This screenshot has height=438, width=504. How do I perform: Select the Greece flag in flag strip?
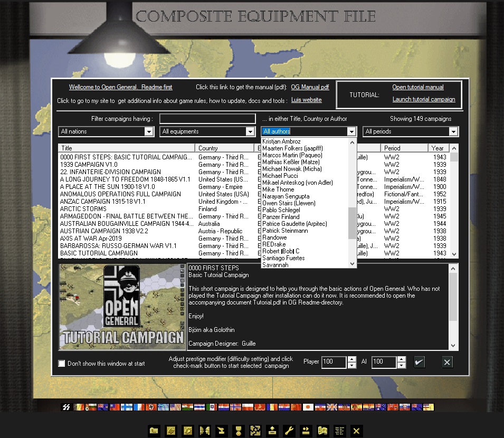click(163, 407)
